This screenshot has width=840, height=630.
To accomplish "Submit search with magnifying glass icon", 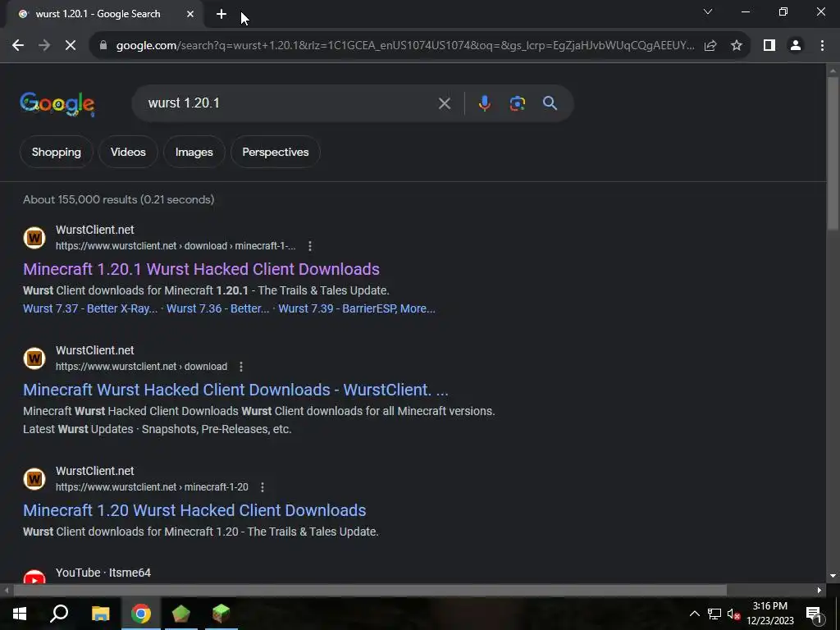I will (550, 103).
